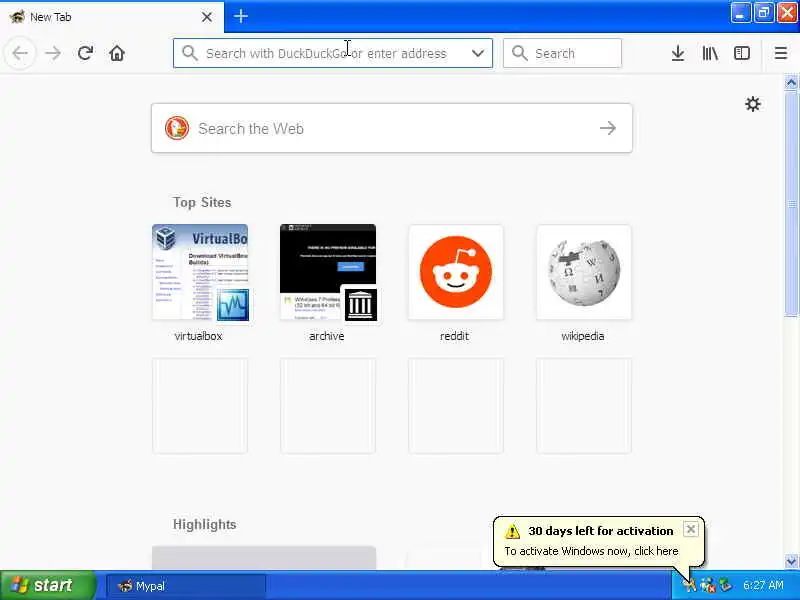Go back with the back arrow button
800x600 pixels.
(20, 53)
